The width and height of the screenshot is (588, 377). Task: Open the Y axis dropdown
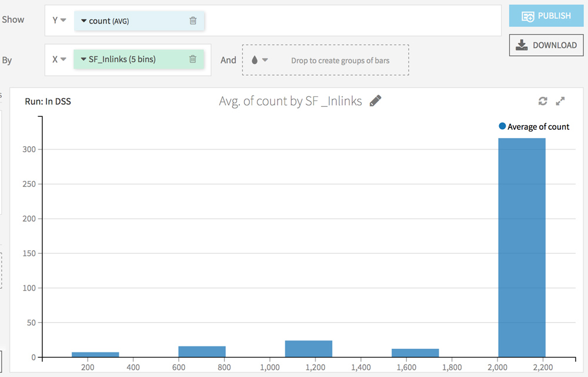pos(59,20)
